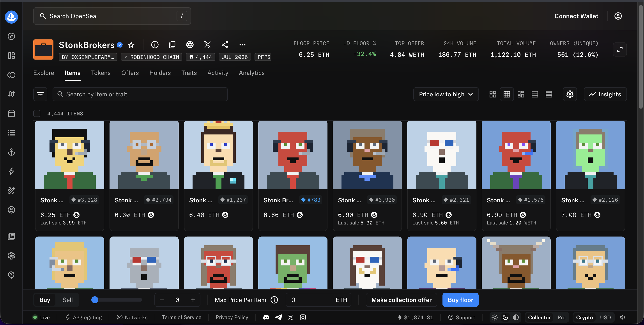Open the Offers tab
This screenshot has height=325, width=644.
tap(130, 73)
